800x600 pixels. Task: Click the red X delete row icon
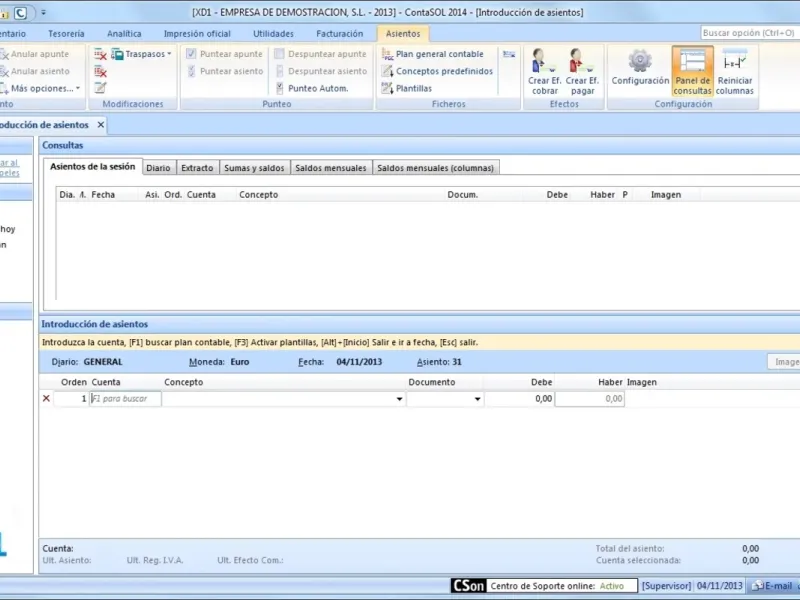tap(46, 398)
